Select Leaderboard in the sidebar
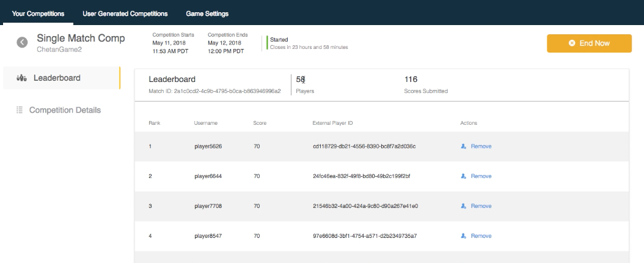This screenshot has height=263, width=644. tap(57, 78)
